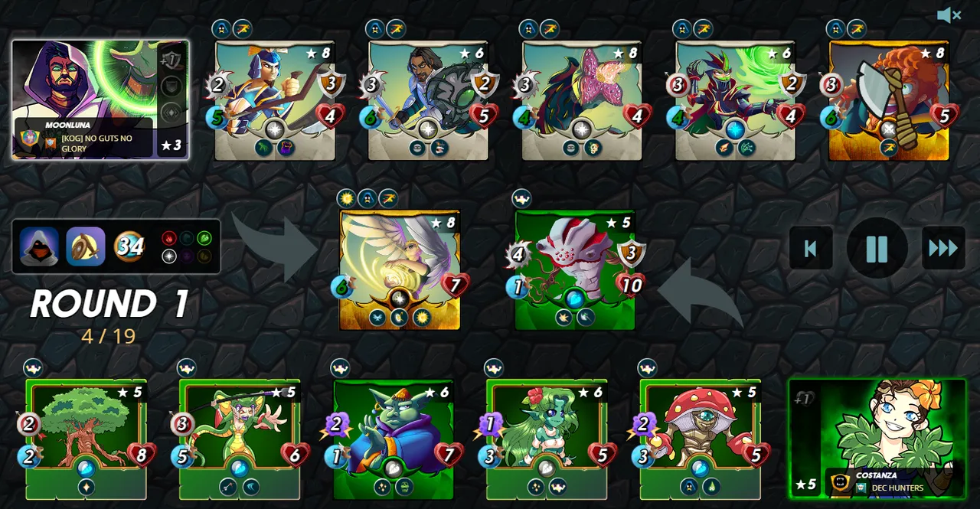
Task: Pause the battle replay
Action: point(877,249)
